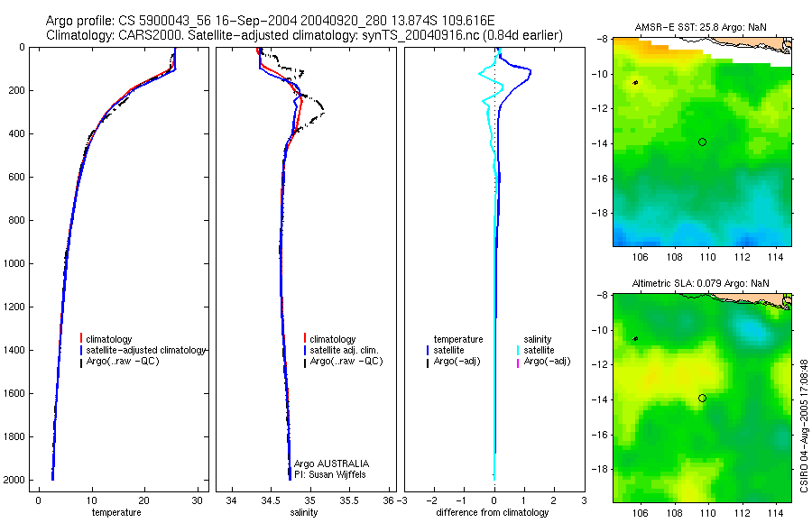812x523 pixels.
Task: Click the salinity x-axis label
Action: (303, 512)
